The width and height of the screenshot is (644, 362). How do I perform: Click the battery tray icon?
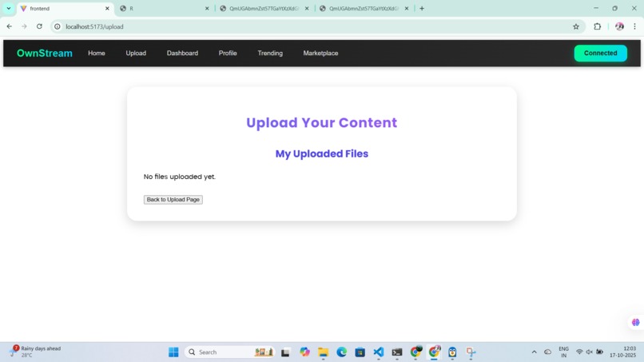[599, 352]
